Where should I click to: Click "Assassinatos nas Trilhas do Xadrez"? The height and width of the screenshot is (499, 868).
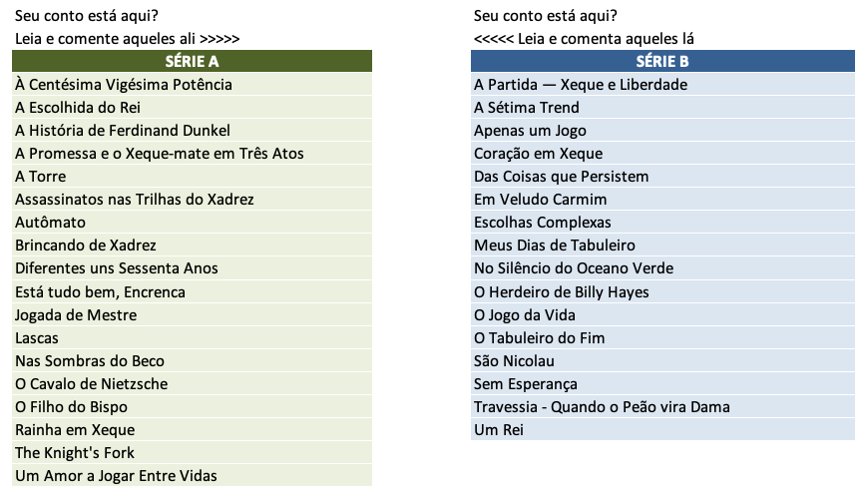(135, 200)
